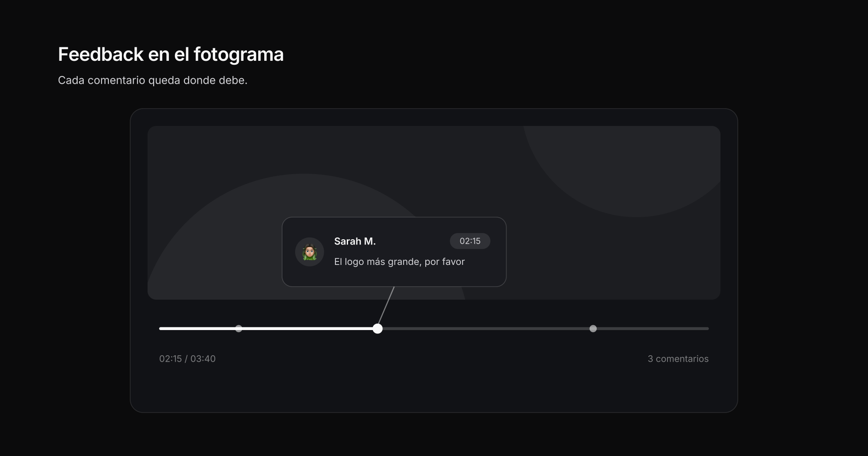The height and width of the screenshot is (456, 868).
Task: Click comment text 'El logo más grande, por favor'
Action: coord(399,262)
